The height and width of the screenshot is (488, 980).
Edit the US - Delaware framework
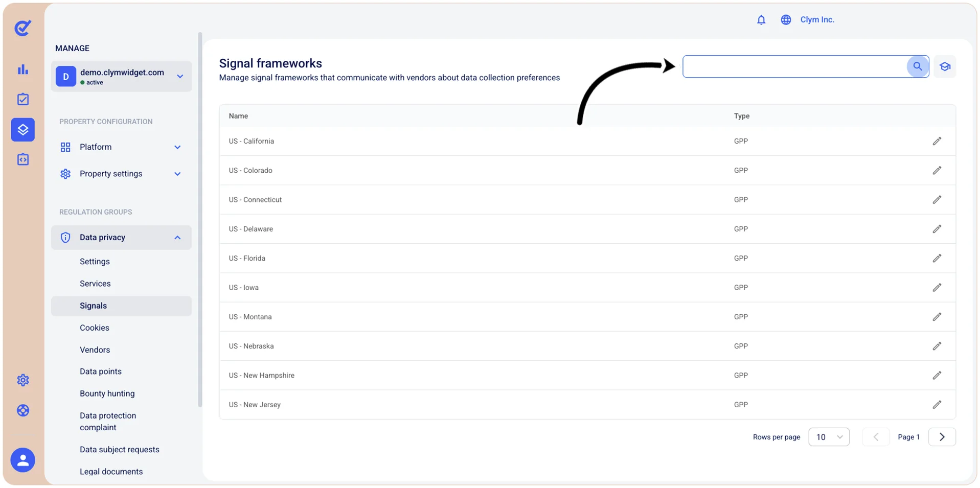(937, 229)
